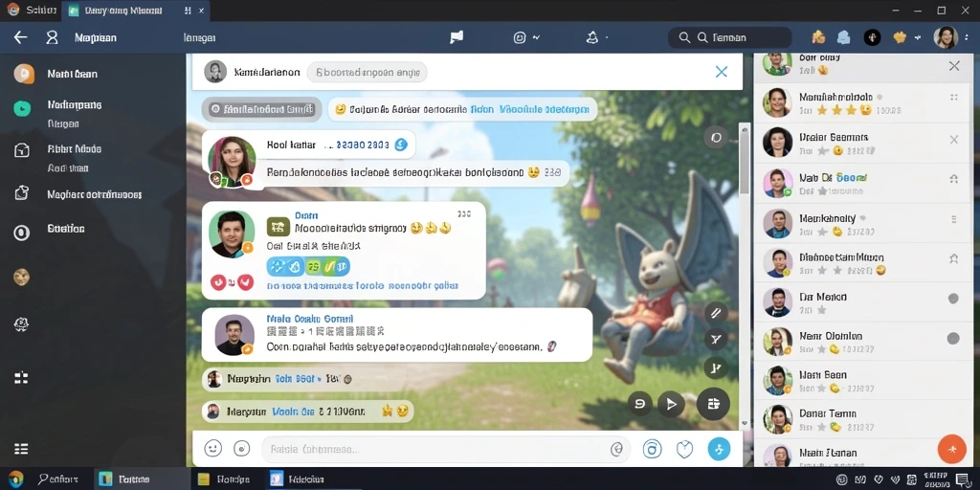Image resolution: width=980 pixels, height=490 pixels.
Task: Click the orange floating action button
Action: (x=952, y=449)
